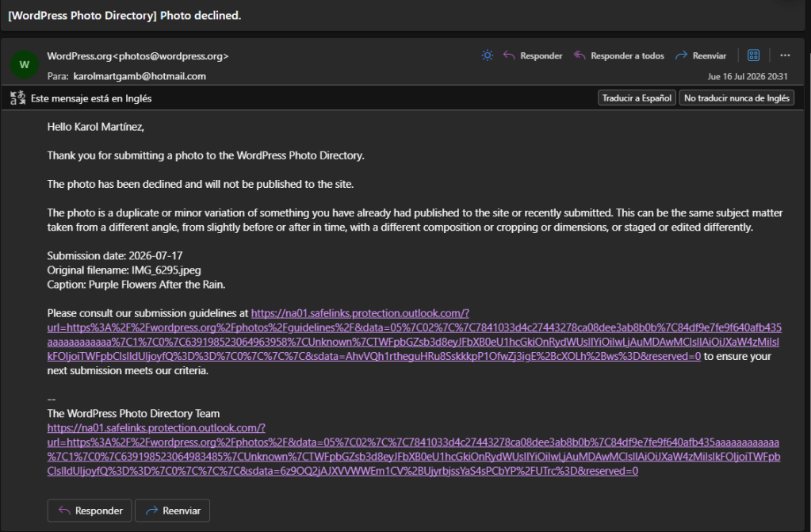Click the sender avatar with letter W
This screenshot has width=811, height=532.
click(25, 65)
